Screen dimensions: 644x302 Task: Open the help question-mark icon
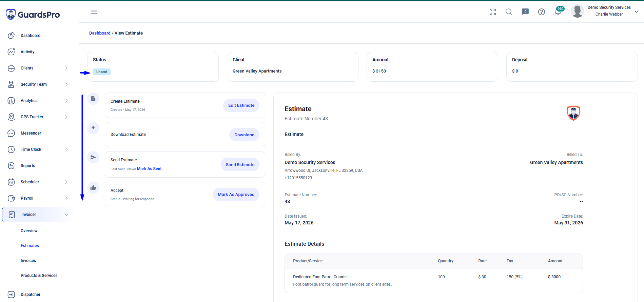pos(542,12)
